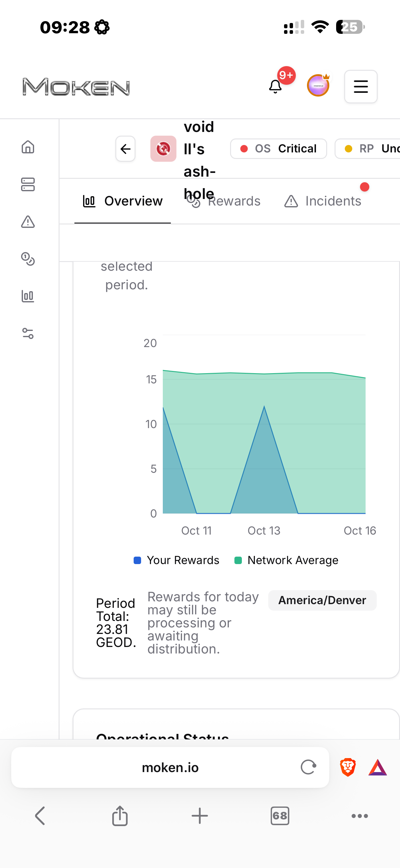
Task: Click the red device thumbnail icon
Action: 163,149
